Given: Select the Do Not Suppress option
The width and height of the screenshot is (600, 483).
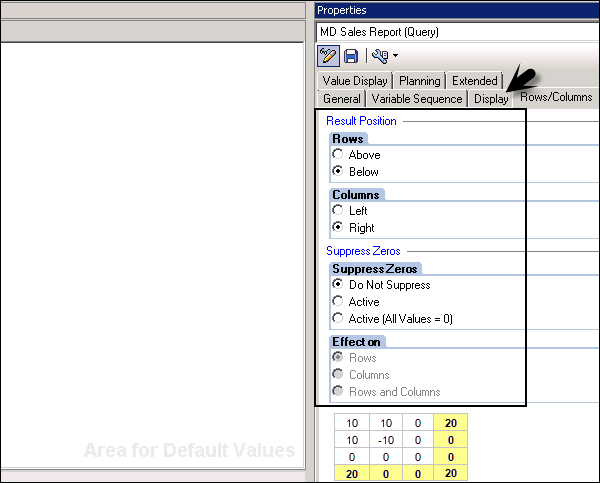Looking at the screenshot, I should 338,285.
